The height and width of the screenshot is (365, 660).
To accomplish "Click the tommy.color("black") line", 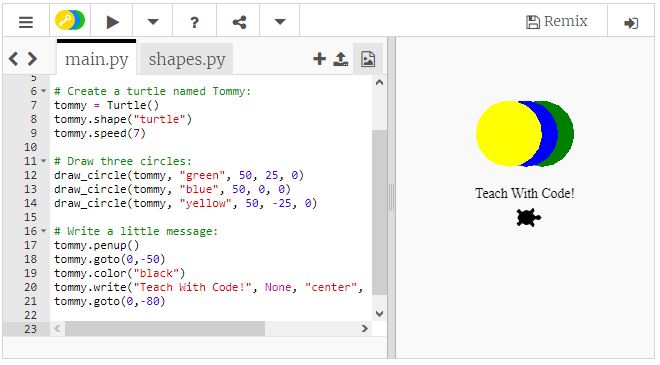I will [x=120, y=273].
